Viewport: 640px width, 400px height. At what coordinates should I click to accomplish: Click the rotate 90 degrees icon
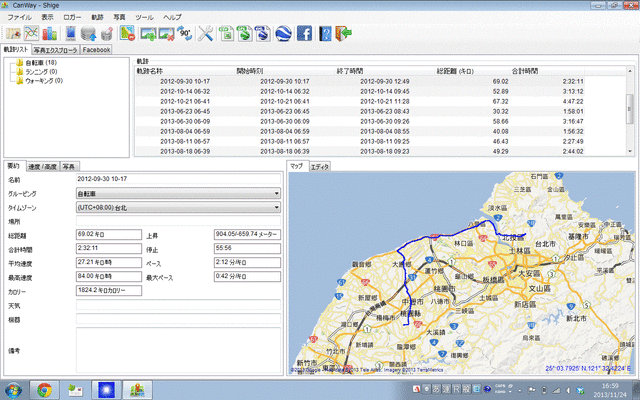point(184,34)
